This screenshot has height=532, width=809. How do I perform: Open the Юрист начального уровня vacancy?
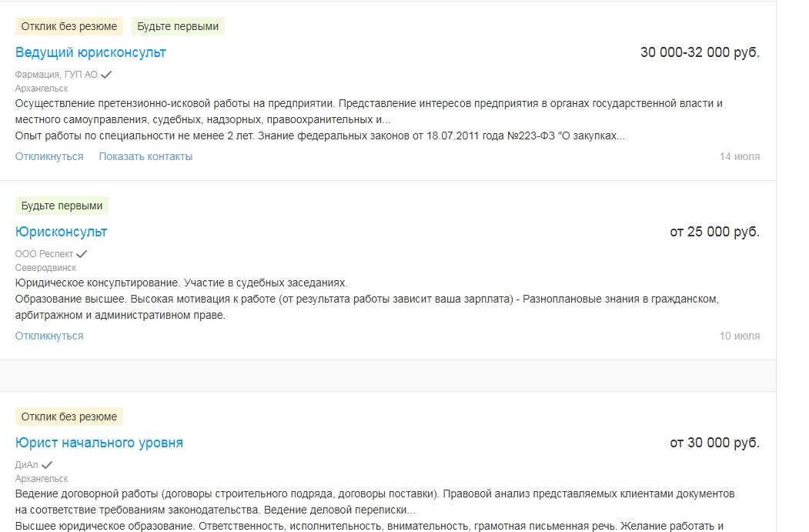tap(100, 442)
